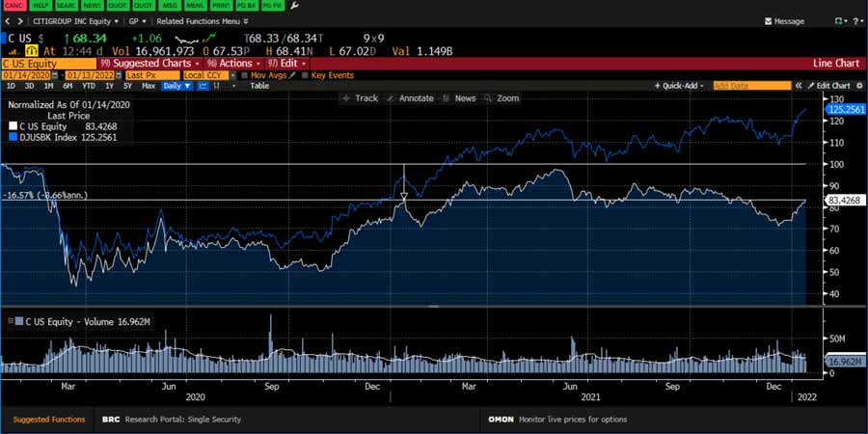Select the YTD range
This screenshot has height=434, width=868.
[x=89, y=86]
